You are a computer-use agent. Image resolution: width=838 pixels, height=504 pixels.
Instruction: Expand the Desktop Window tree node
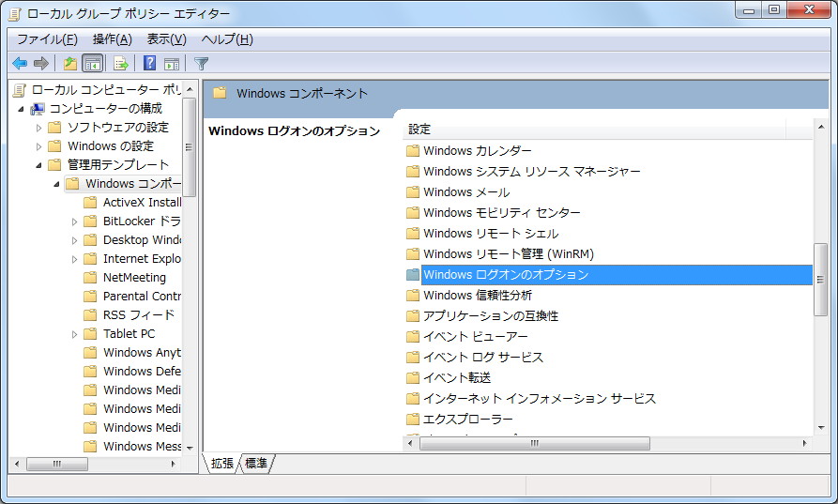tap(74, 240)
